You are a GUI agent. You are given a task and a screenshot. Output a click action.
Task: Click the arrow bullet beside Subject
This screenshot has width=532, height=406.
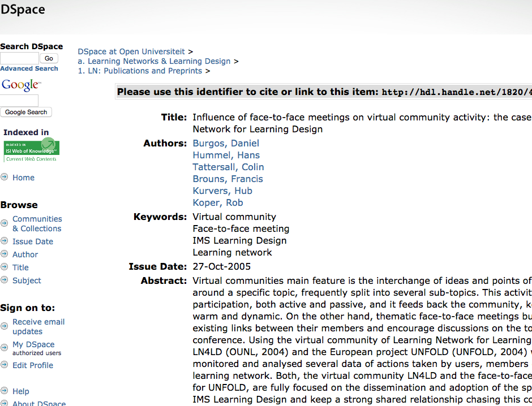point(5,280)
